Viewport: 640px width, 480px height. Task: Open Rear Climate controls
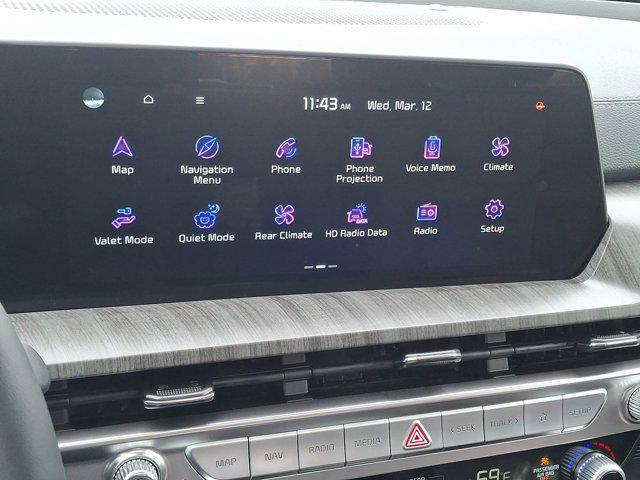[284, 222]
